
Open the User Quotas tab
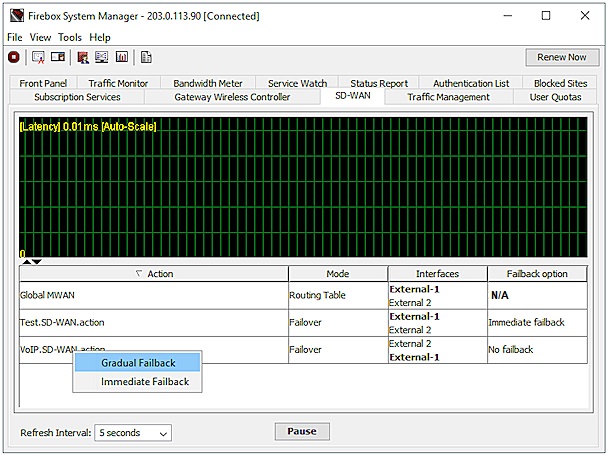pyautogui.click(x=555, y=97)
